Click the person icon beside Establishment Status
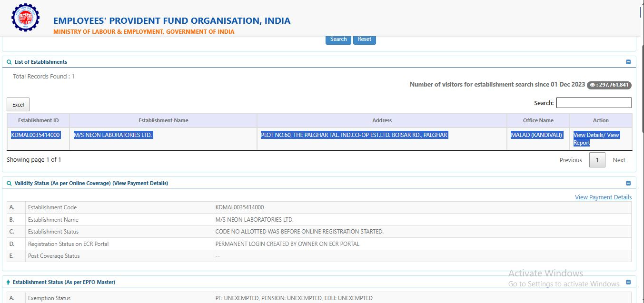Screen dimensions: 644x303 pos(8,282)
